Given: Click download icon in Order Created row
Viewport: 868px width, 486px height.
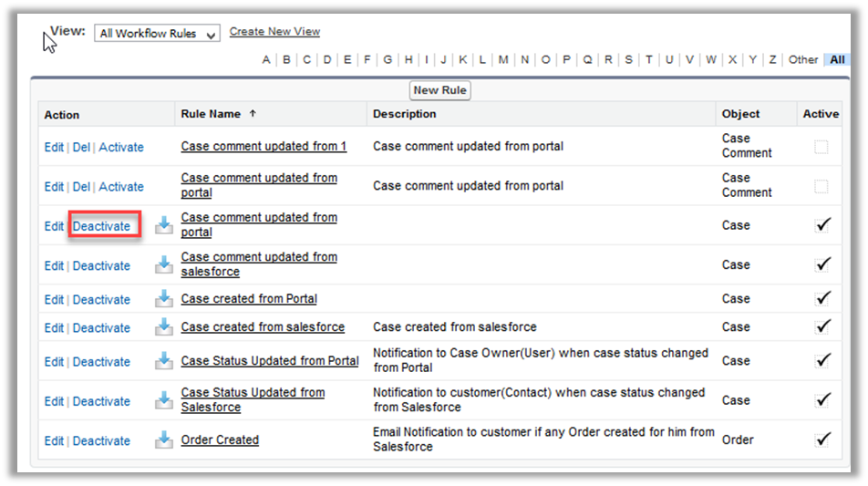Looking at the screenshot, I should click(x=164, y=440).
